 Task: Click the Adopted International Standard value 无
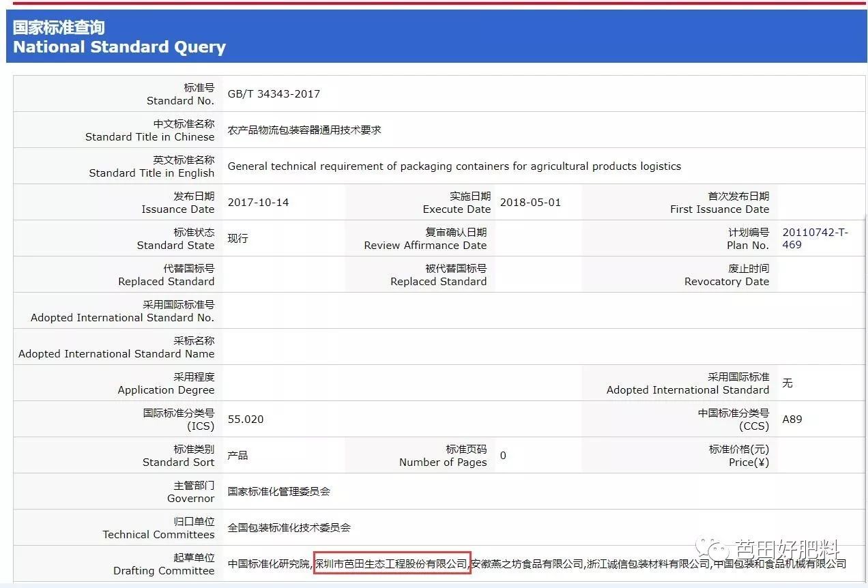click(x=787, y=383)
